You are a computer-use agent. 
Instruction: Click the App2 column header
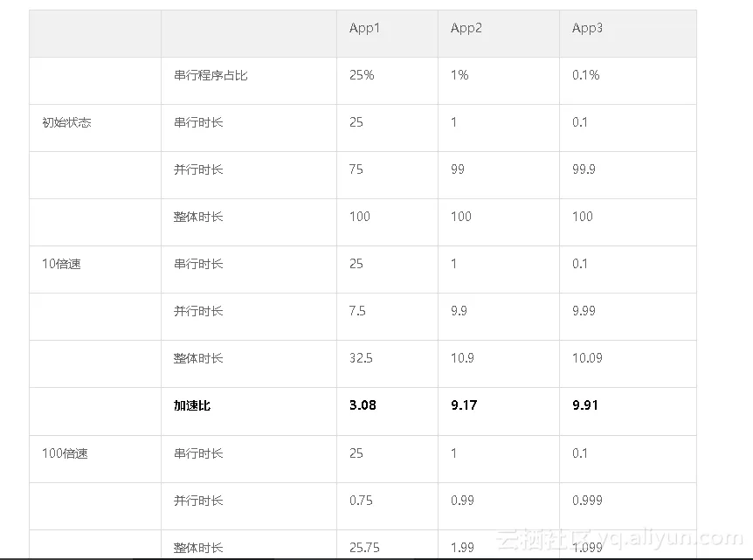click(x=466, y=28)
